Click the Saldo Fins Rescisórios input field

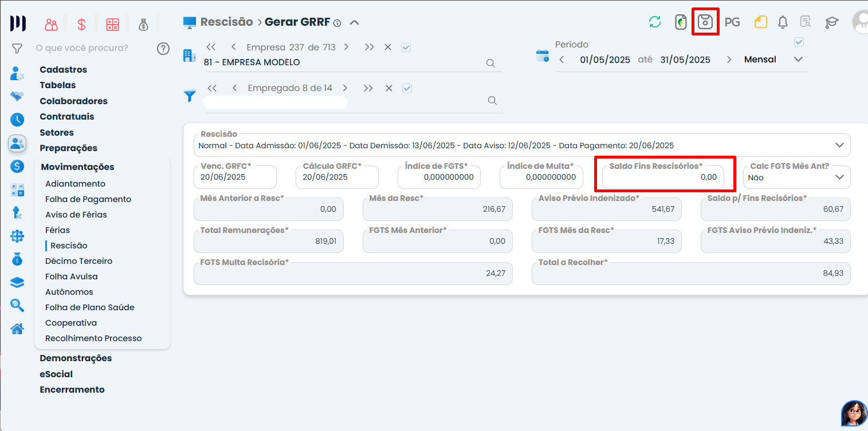(x=662, y=177)
